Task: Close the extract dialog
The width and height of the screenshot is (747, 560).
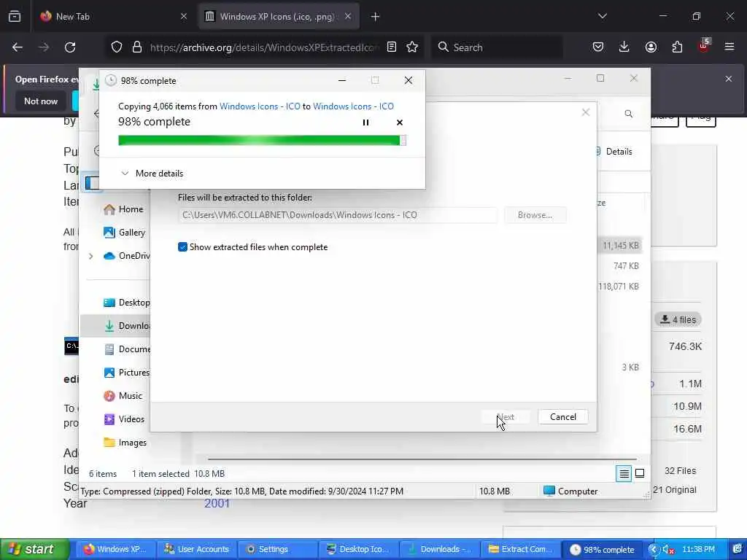Action: 586,112
